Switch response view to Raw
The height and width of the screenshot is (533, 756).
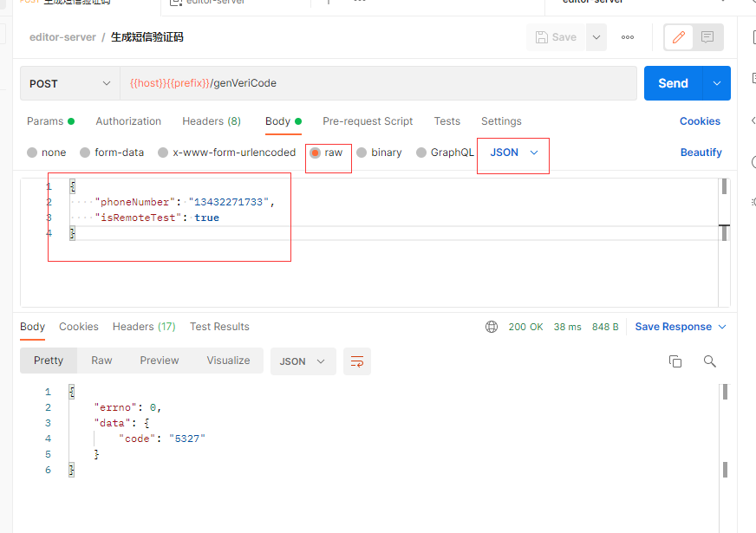point(101,361)
